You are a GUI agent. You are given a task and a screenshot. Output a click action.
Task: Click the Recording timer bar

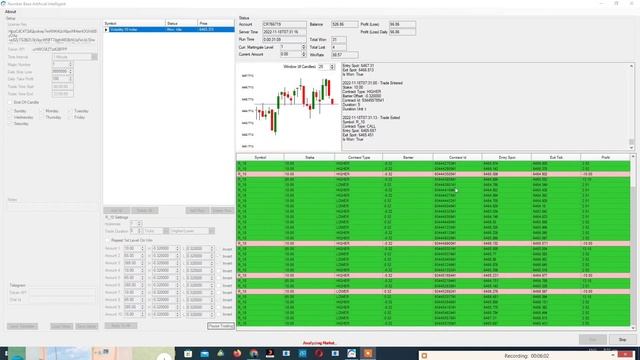pyautogui.click(x=527, y=356)
